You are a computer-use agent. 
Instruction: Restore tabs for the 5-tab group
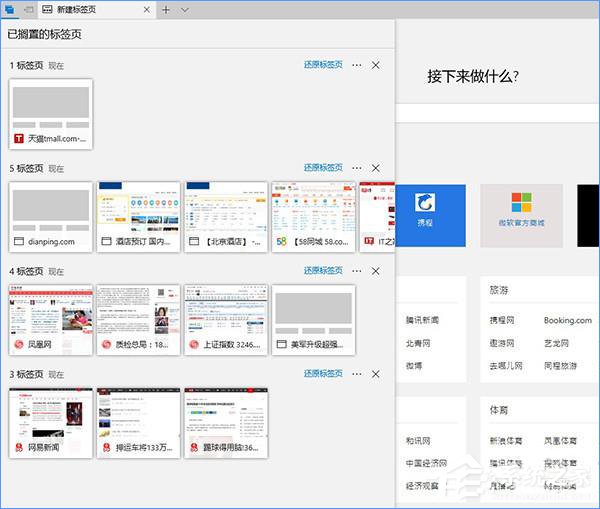click(x=323, y=167)
